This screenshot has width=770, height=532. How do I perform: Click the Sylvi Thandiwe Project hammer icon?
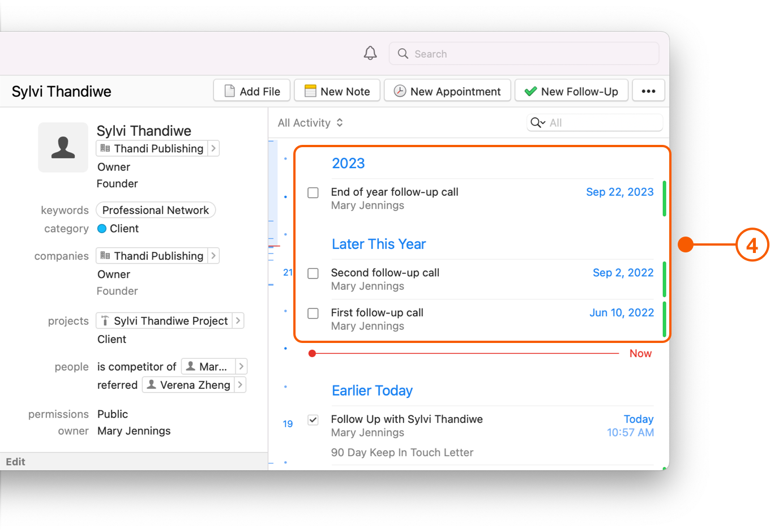pyautogui.click(x=105, y=320)
